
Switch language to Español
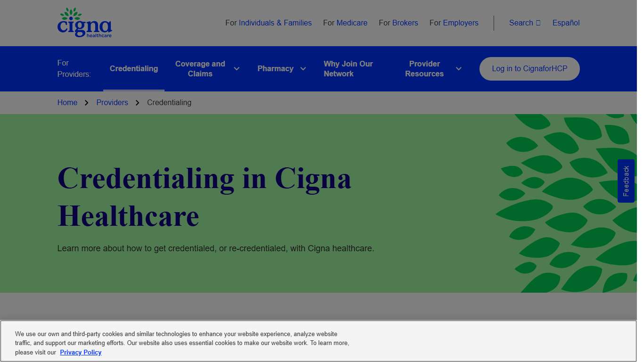click(566, 23)
